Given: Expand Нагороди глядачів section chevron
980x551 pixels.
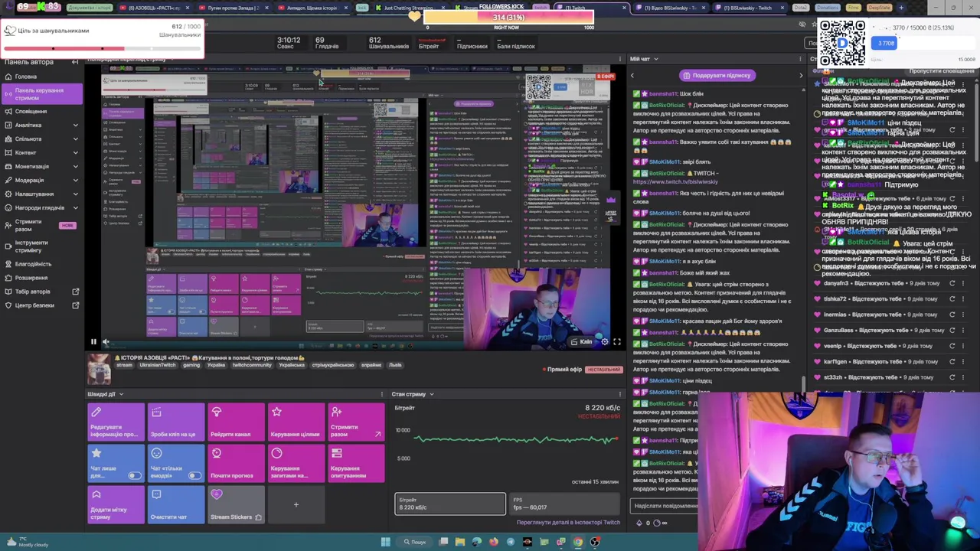Looking at the screenshot, I should [75, 208].
